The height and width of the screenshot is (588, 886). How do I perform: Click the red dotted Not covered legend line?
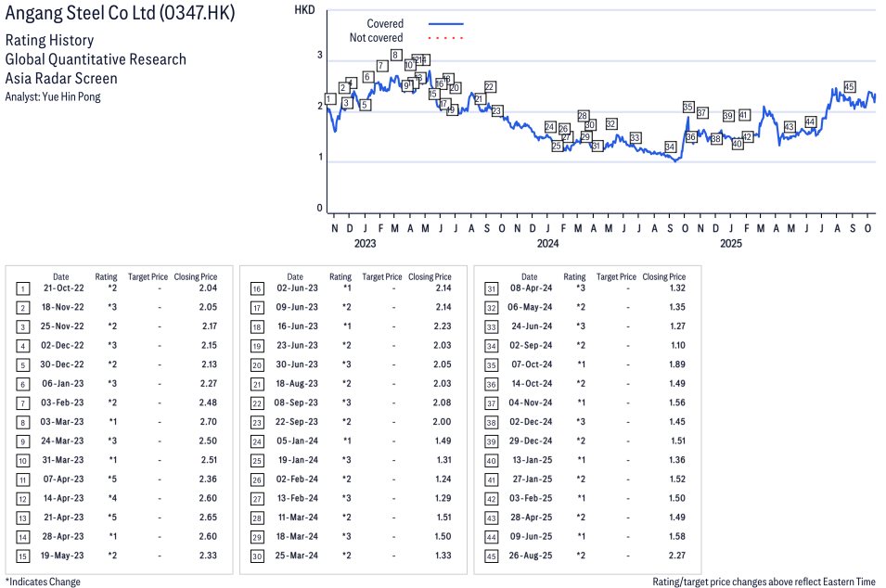tap(446, 38)
